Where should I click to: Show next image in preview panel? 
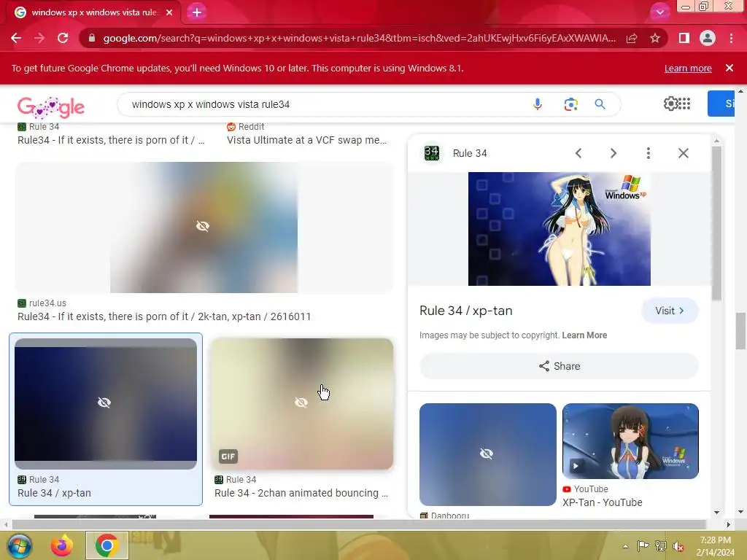pyautogui.click(x=613, y=153)
